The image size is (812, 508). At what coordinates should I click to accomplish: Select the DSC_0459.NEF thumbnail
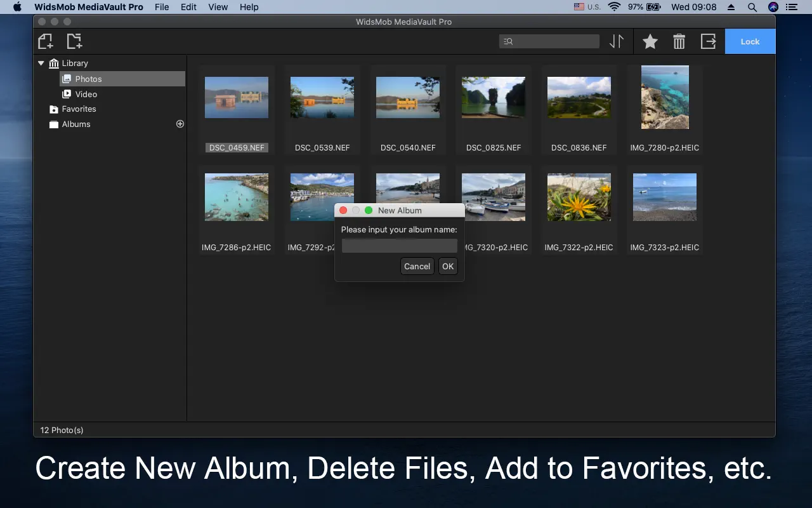click(x=237, y=97)
